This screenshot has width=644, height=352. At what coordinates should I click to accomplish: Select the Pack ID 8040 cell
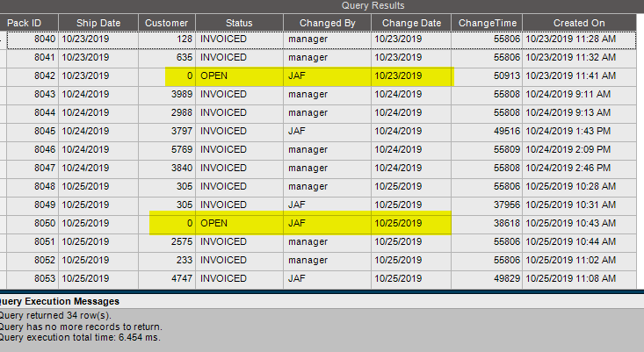(x=33, y=40)
